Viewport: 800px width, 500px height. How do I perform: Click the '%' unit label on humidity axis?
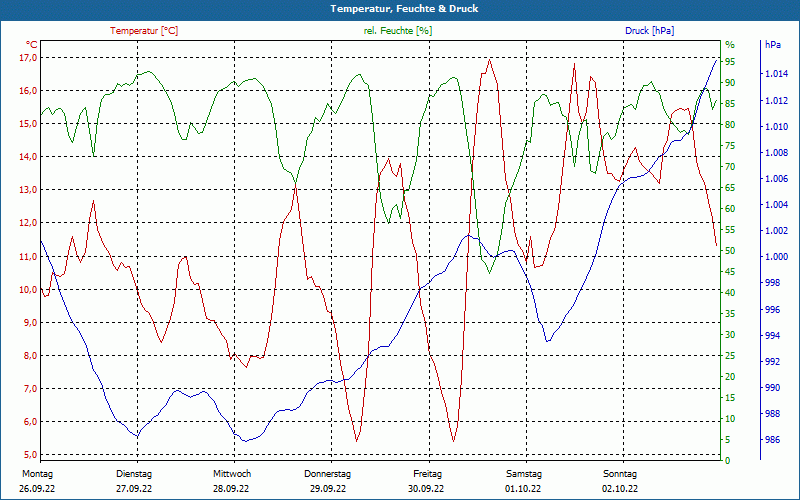(x=730, y=44)
